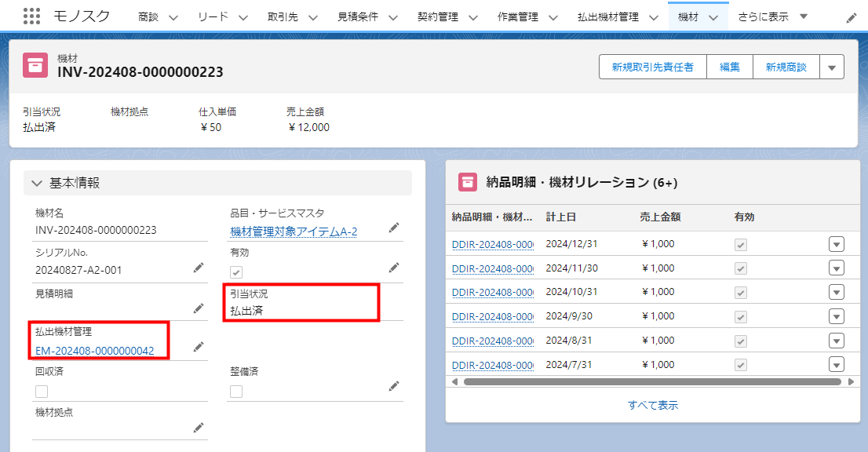This screenshot has width=868, height=452.
Task: Click the edit pencil for 払出機材管理
Action: 199,347
